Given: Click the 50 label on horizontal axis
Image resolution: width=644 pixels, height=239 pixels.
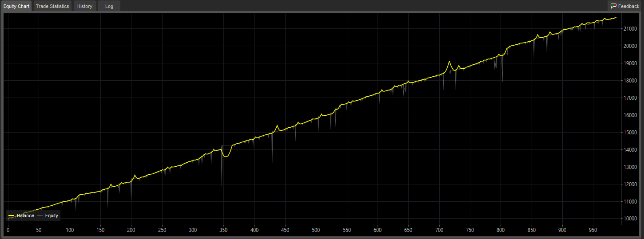Looking at the screenshot, I should tap(39, 230).
